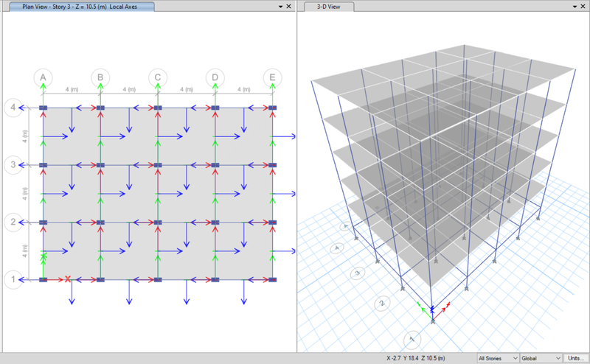Click grid bubble 2 in the 3-D view
The image size is (590, 364).
(x=382, y=303)
